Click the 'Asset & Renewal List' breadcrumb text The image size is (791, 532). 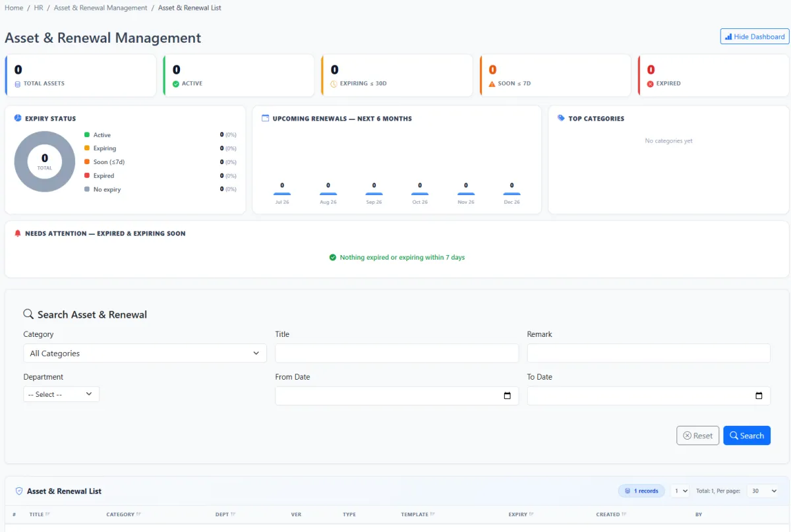(x=190, y=8)
